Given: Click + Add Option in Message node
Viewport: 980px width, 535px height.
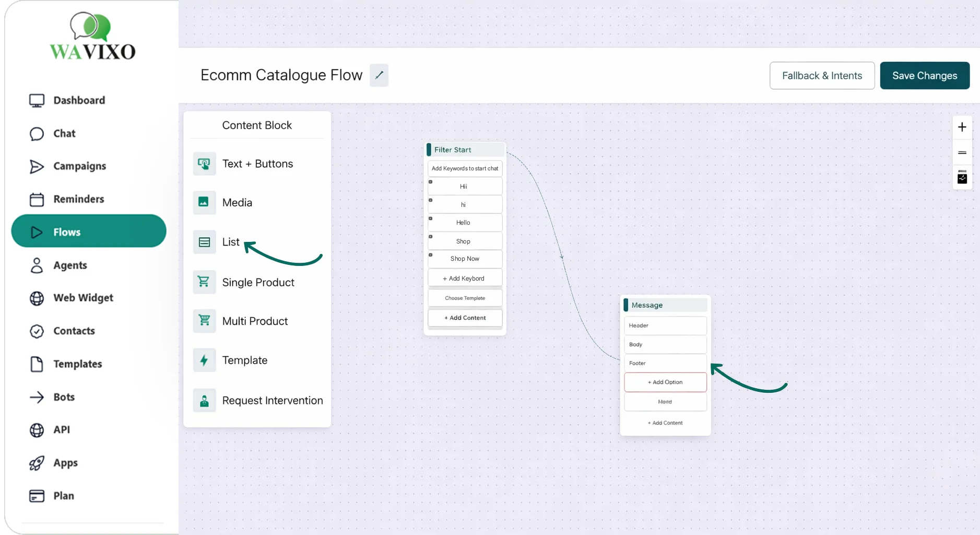Looking at the screenshot, I should [x=665, y=382].
